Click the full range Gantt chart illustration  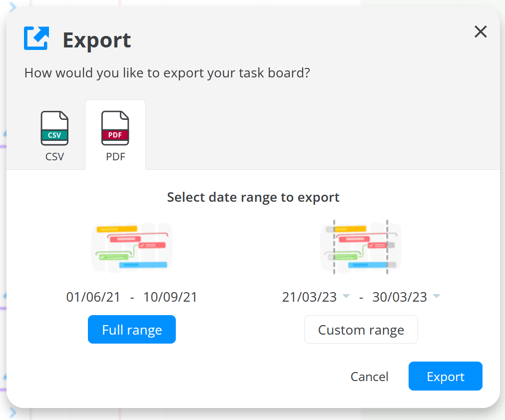(131, 247)
